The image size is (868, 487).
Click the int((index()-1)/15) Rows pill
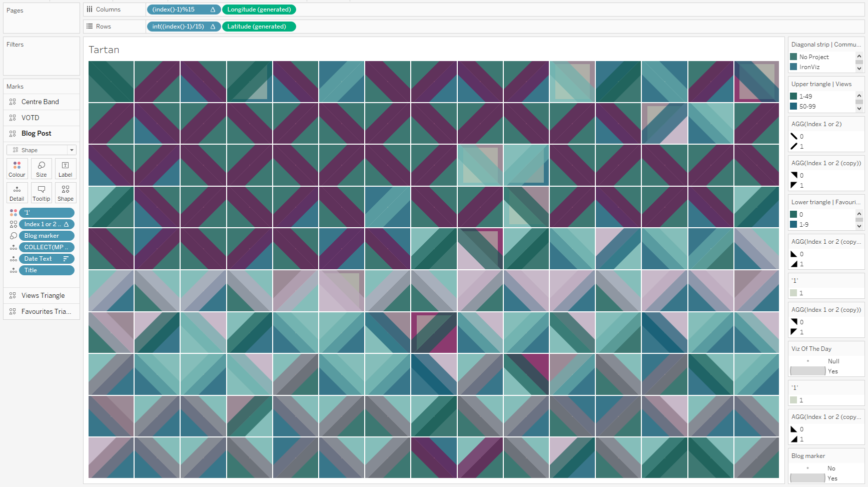(184, 27)
